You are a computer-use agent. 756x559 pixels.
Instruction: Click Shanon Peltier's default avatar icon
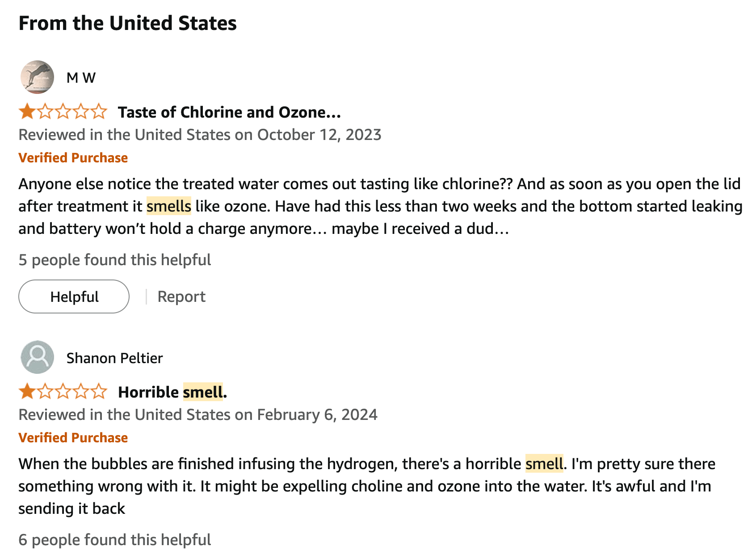click(x=37, y=357)
